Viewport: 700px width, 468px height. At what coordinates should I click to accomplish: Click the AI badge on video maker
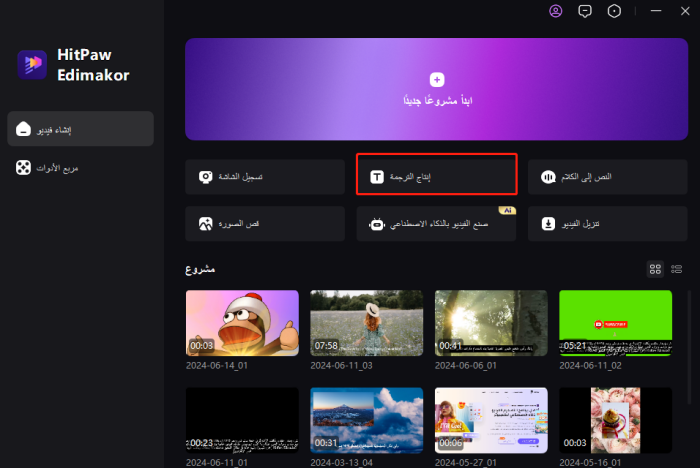[x=508, y=210]
